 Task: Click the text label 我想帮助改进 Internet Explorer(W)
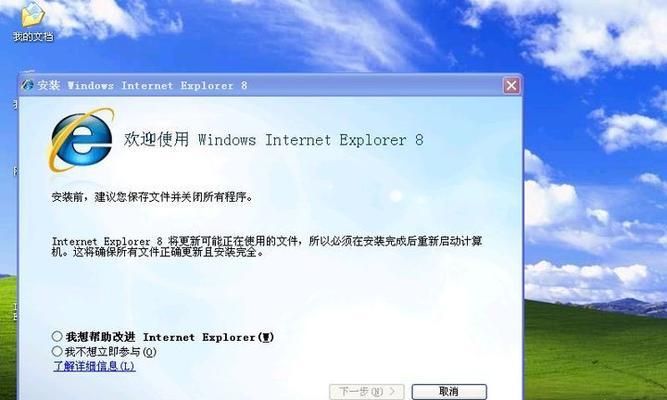click(x=170, y=337)
